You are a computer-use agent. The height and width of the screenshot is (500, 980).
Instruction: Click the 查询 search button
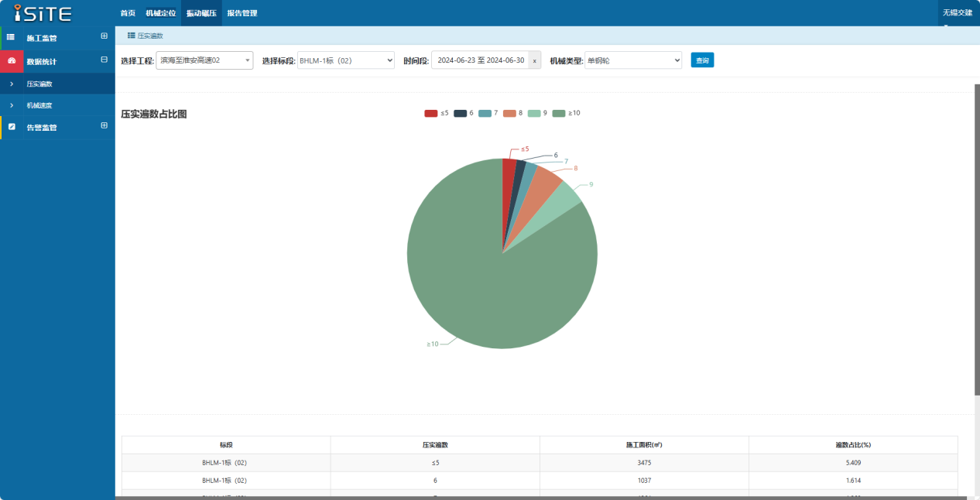pyautogui.click(x=702, y=60)
